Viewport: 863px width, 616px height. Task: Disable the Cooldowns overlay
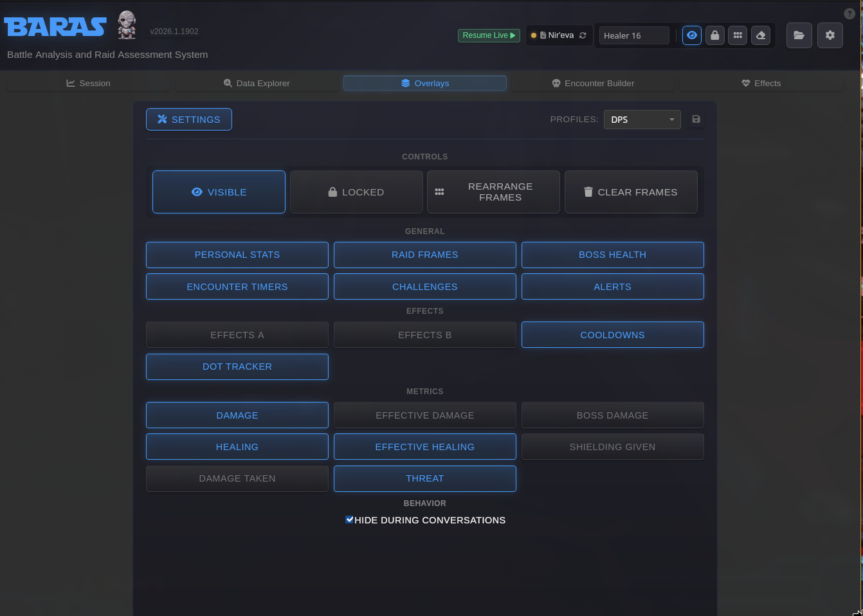tap(612, 334)
